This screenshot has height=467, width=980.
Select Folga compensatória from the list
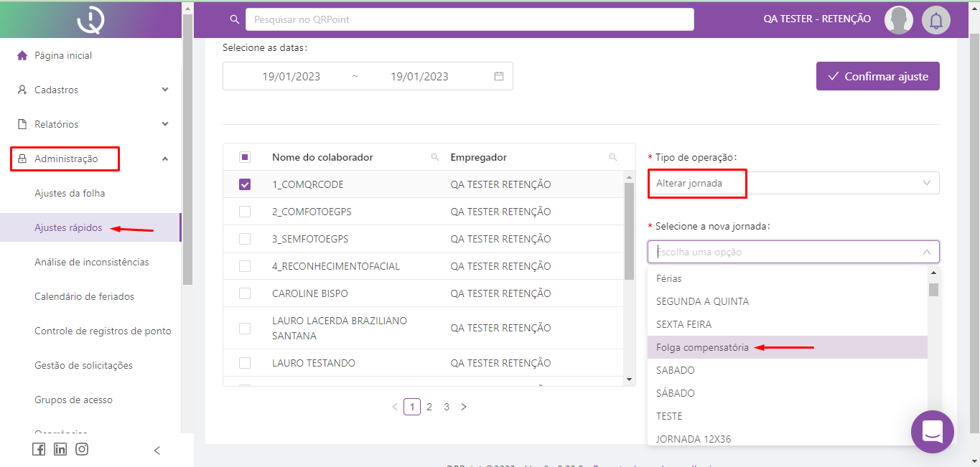pos(702,347)
